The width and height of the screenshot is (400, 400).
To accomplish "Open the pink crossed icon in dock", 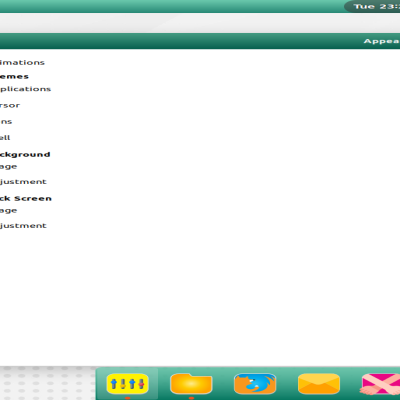I will point(381,384).
